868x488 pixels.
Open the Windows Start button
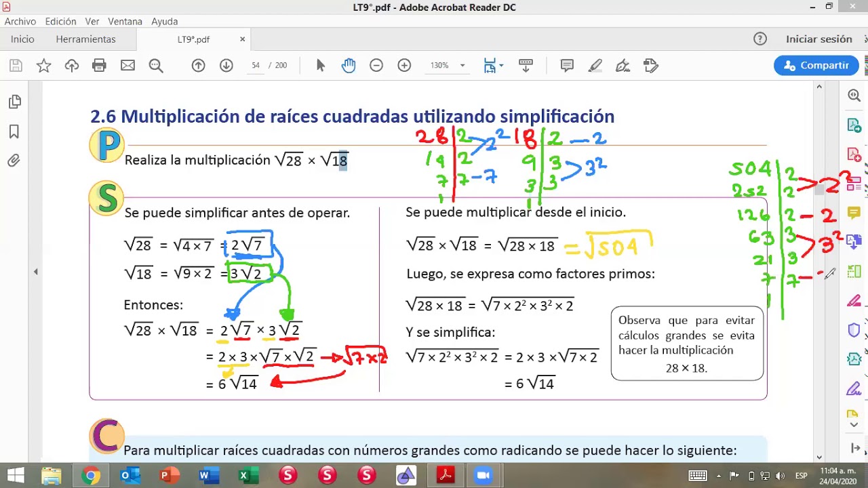pyautogui.click(x=15, y=476)
